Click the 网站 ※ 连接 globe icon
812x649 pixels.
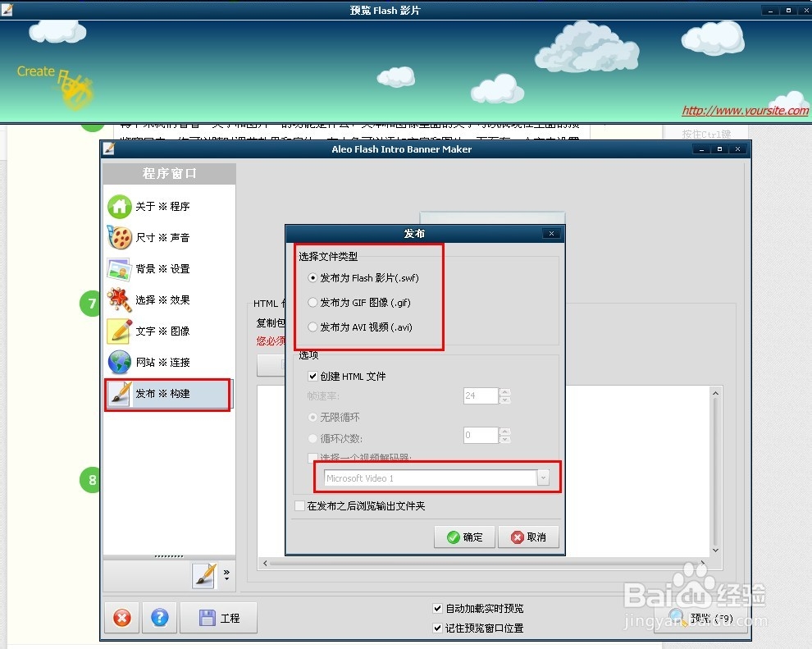120,363
